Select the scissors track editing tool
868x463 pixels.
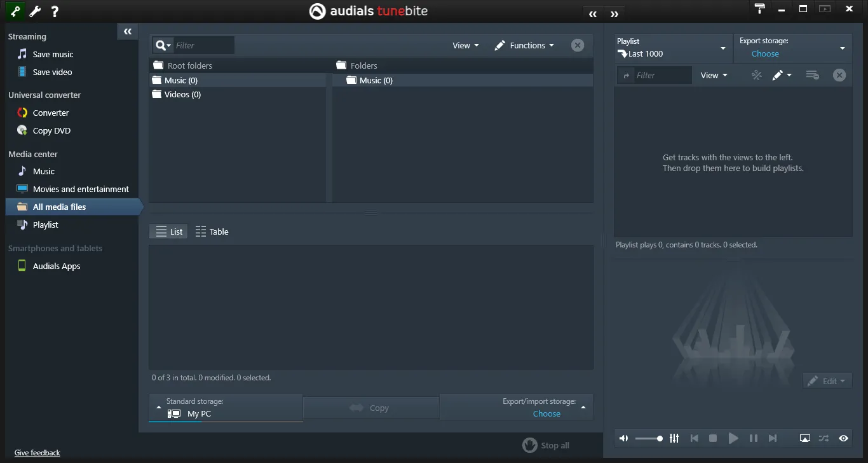[x=756, y=74]
